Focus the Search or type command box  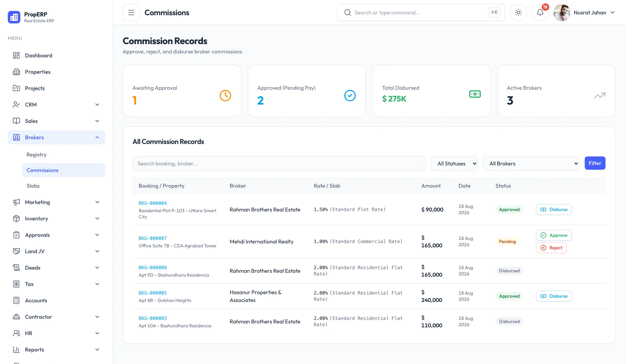pos(421,12)
